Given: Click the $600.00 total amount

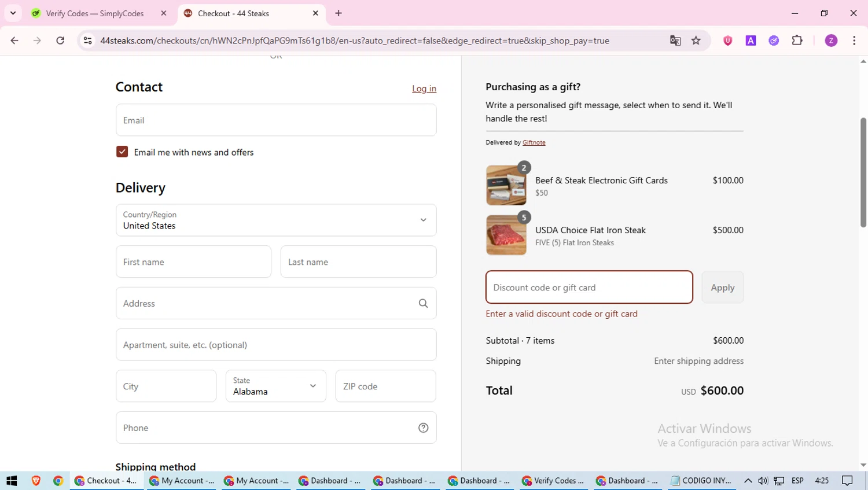Looking at the screenshot, I should pos(722,390).
